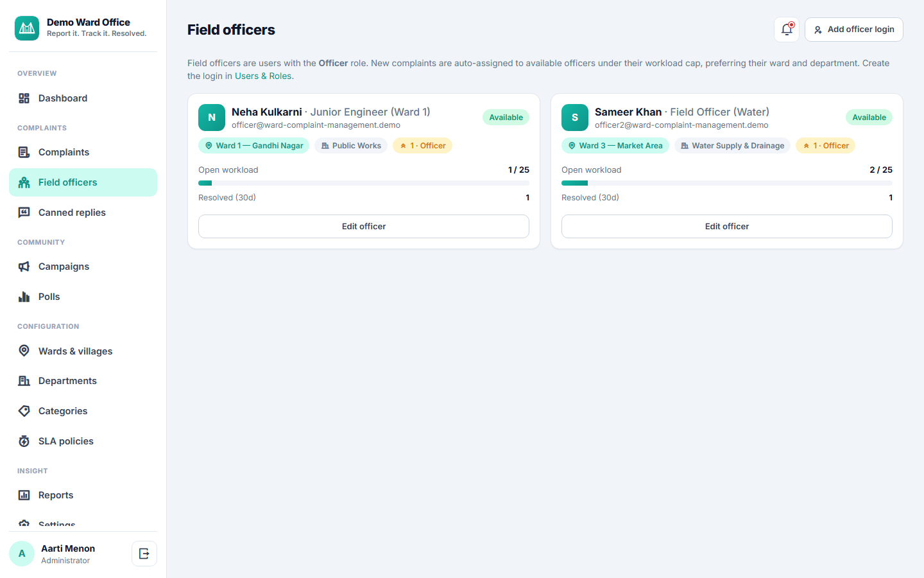Click the Categories tag icon

tap(24, 411)
